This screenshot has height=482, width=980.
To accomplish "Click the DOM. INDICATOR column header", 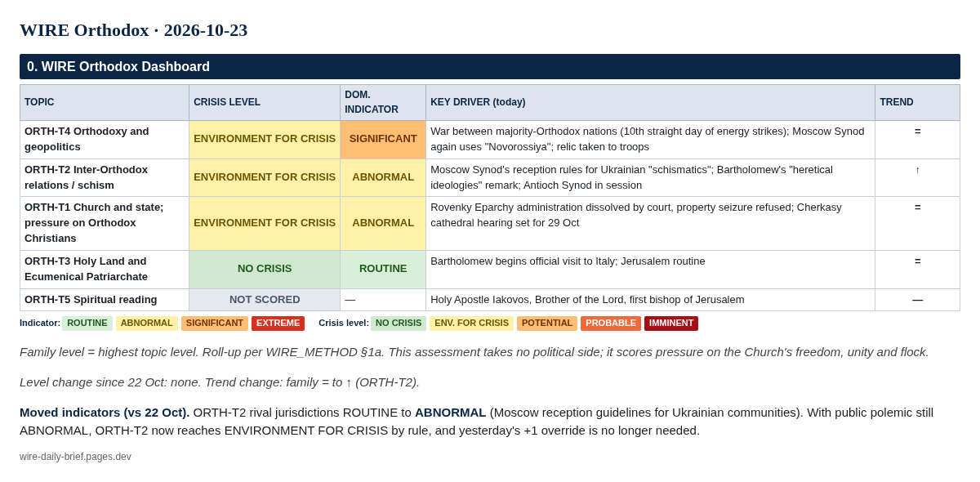I will [x=383, y=102].
